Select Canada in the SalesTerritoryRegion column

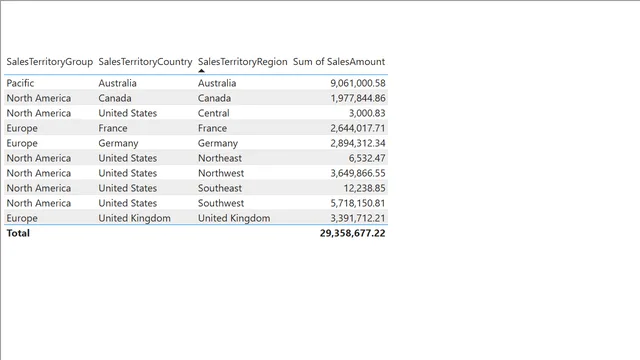pyautogui.click(x=215, y=98)
